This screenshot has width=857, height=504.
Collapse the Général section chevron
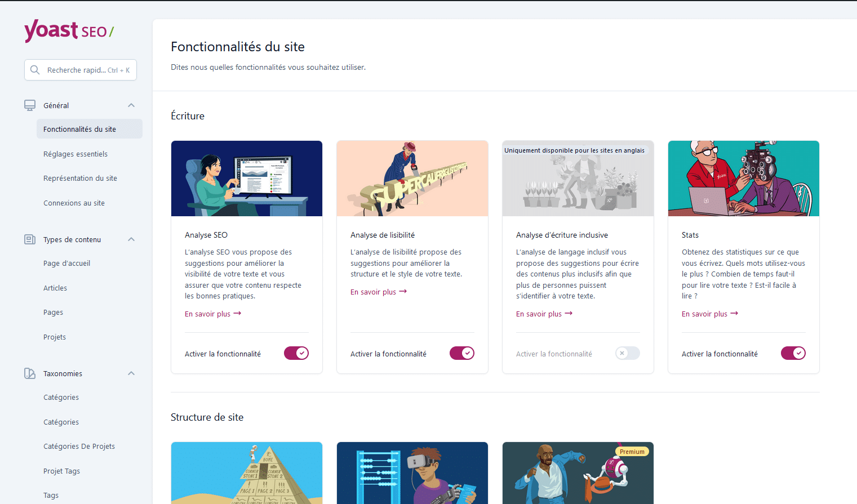[x=131, y=105]
